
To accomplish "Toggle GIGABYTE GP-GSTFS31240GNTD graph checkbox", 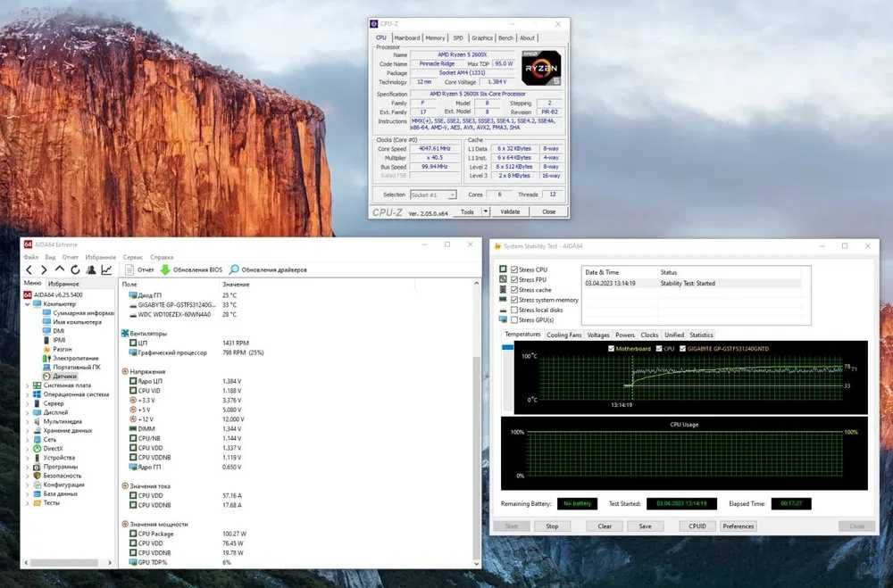I will click(682, 348).
